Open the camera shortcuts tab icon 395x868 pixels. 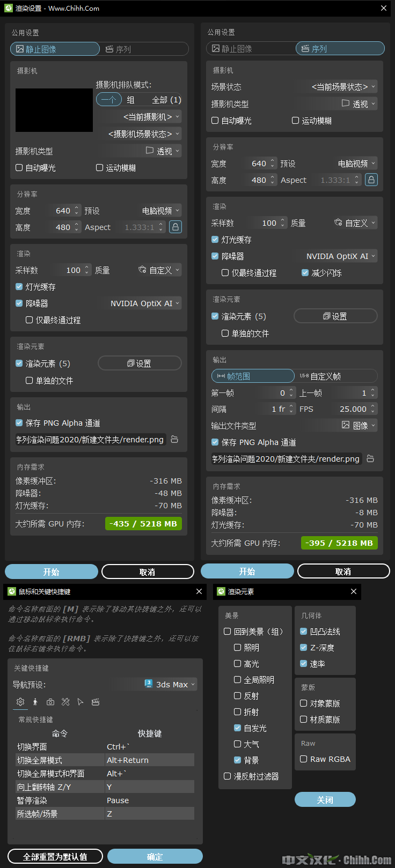click(x=50, y=702)
